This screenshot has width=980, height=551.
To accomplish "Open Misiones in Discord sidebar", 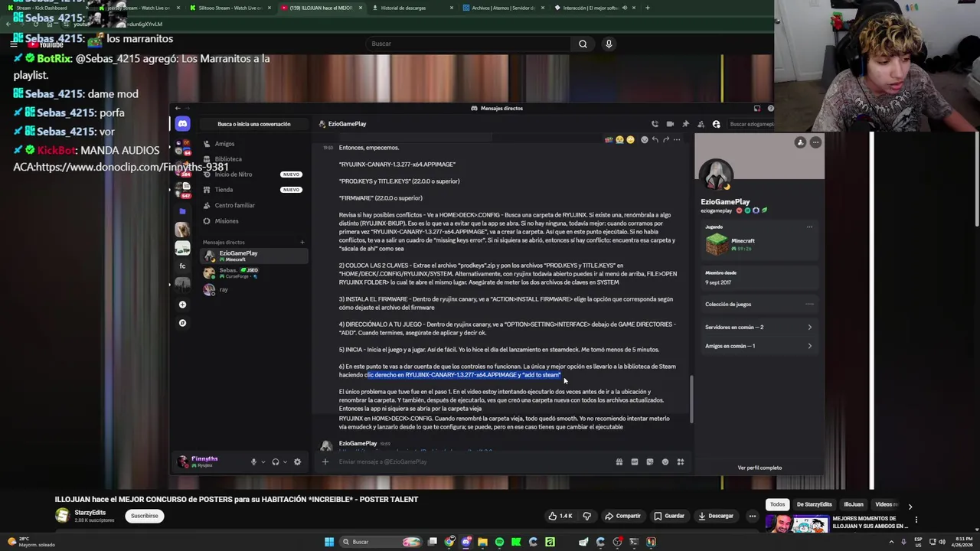I will point(255,221).
